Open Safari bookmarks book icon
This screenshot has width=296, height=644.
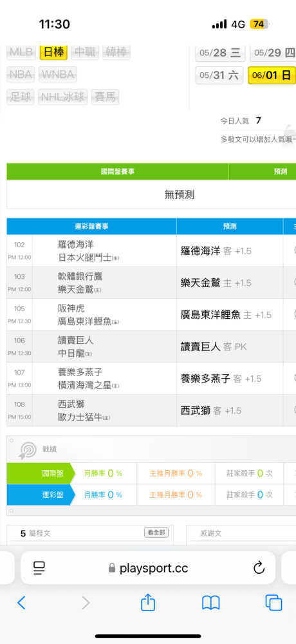(x=211, y=603)
